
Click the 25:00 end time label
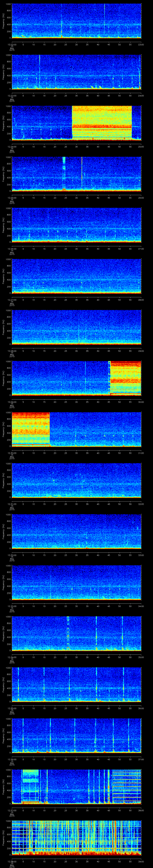(141, 147)
